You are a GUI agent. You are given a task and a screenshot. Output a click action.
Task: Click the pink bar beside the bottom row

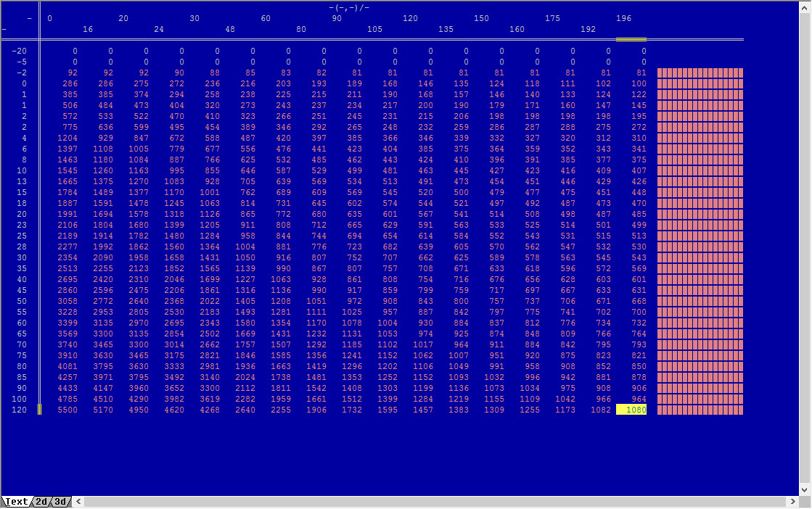(x=700, y=410)
